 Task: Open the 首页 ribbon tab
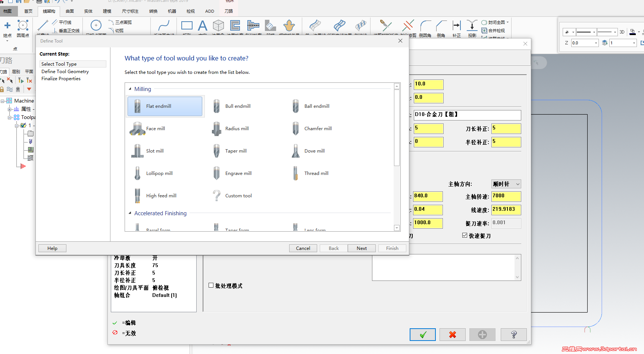(28, 11)
